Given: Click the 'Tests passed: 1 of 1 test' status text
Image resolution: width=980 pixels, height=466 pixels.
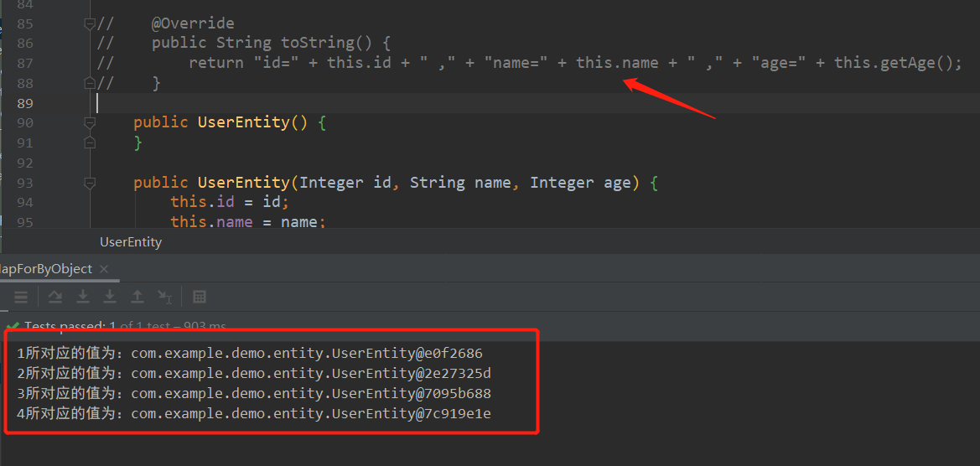Looking at the screenshot, I should click(x=125, y=326).
